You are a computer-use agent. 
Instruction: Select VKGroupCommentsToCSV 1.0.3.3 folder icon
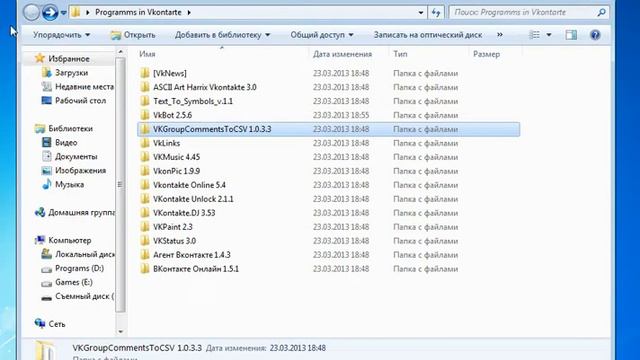point(144,129)
